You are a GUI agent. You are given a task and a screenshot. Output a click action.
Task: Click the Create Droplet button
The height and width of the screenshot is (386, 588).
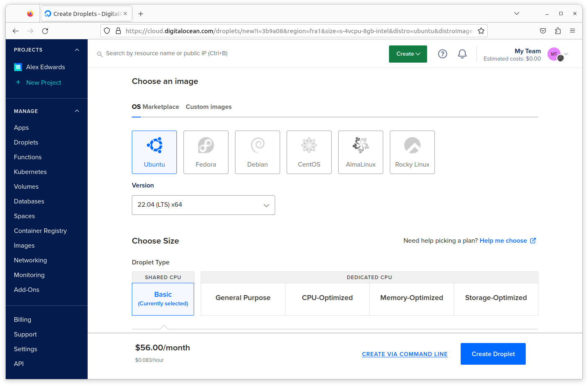(493, 354)
